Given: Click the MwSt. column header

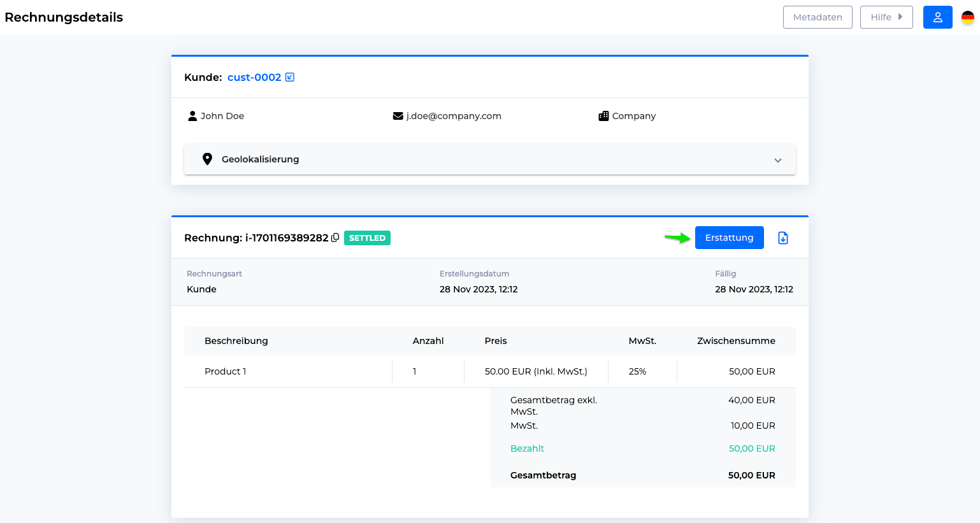Looking at the screenshot, I should (642, 341).
